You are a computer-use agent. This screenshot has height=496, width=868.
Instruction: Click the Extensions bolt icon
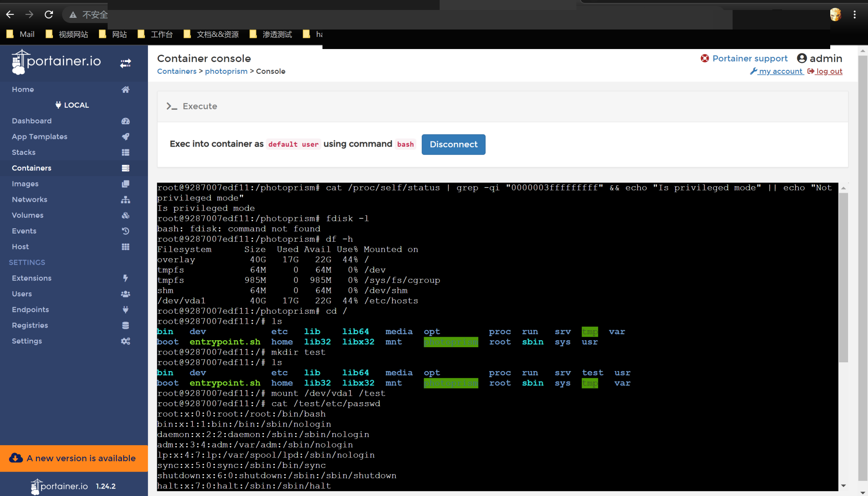(125, 278)
